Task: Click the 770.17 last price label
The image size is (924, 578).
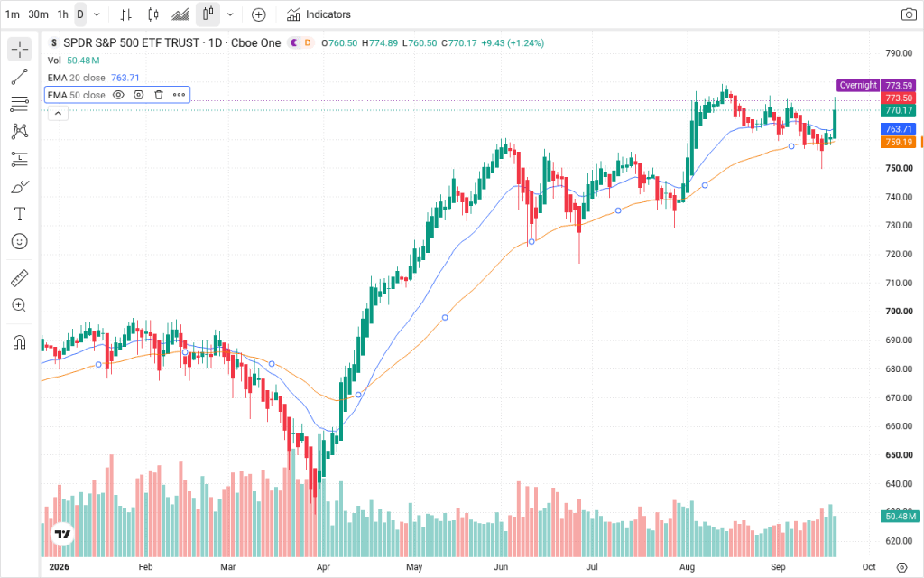Action: pos(899,110)
